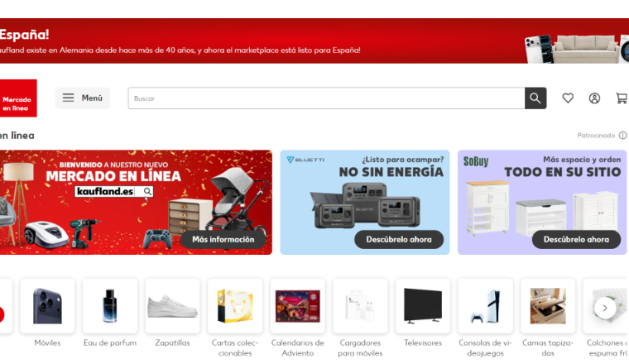
Task: Open the Camas tapizadas category image
Action: pyautogui.click(x=548, y=306)
